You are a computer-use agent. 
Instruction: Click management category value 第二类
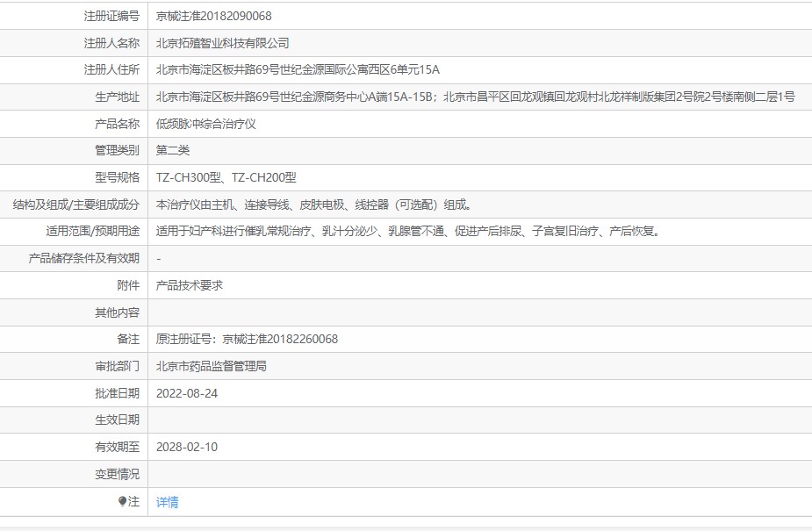pos(173,151)
